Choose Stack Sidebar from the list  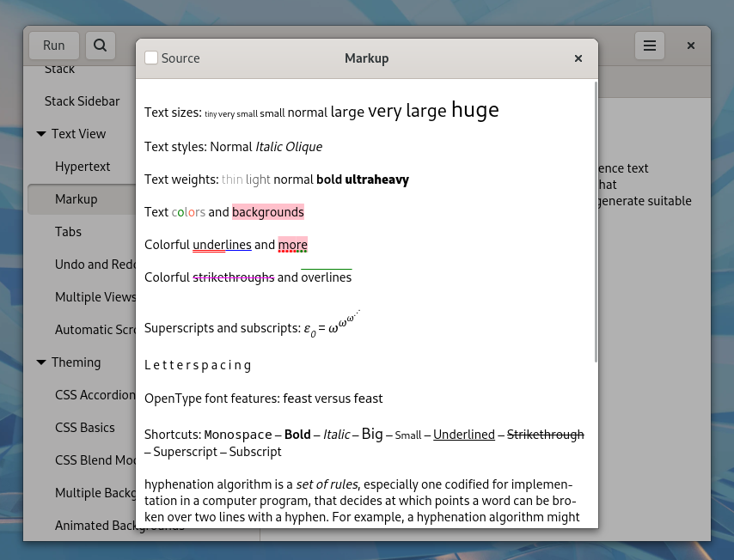click(x=83, y=101)
